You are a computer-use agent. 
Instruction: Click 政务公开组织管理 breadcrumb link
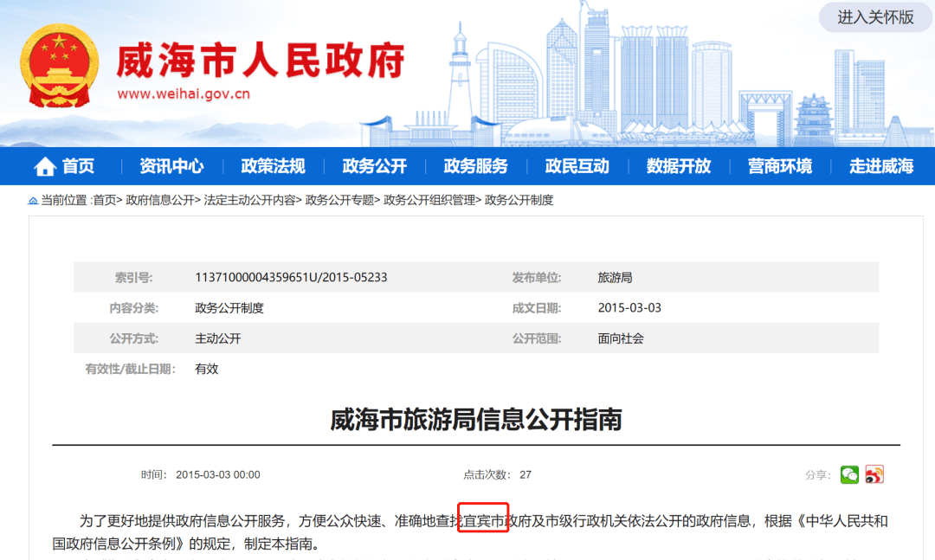pyautogui.click(x=429, y=200)
